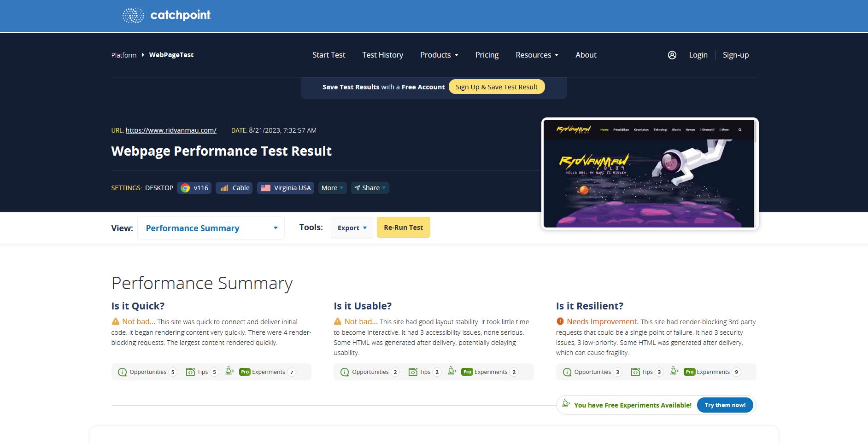Expand the More settings dropdown
Image resolution: width=868 pixels, height=443 pixels.
(x=332, y=188)
